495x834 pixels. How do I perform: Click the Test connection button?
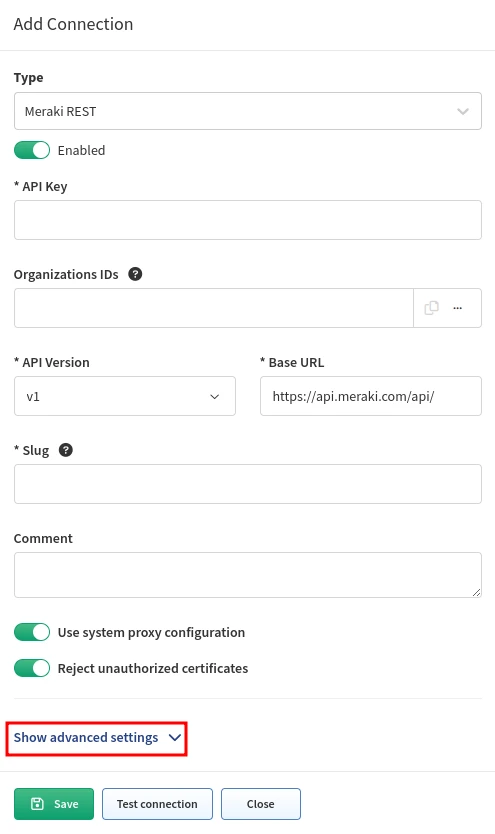tap(157, 804)
